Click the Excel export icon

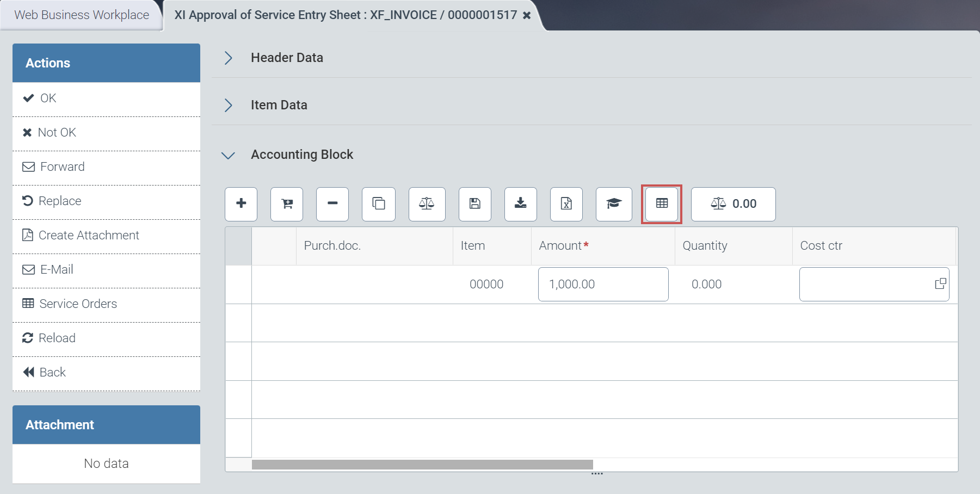pyautogui.click(x=566, y=203)
